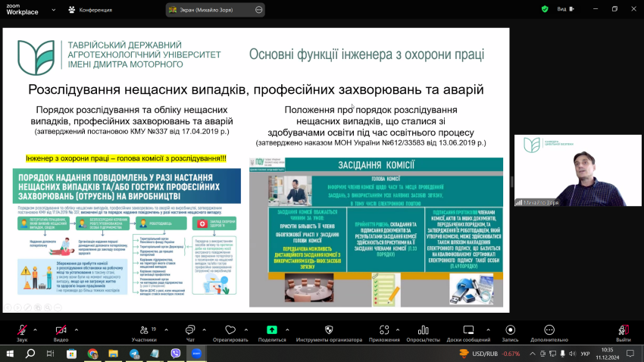Click ЗАСІДАННЯ КОМІСІЇ infographic image

pos(377,232)
